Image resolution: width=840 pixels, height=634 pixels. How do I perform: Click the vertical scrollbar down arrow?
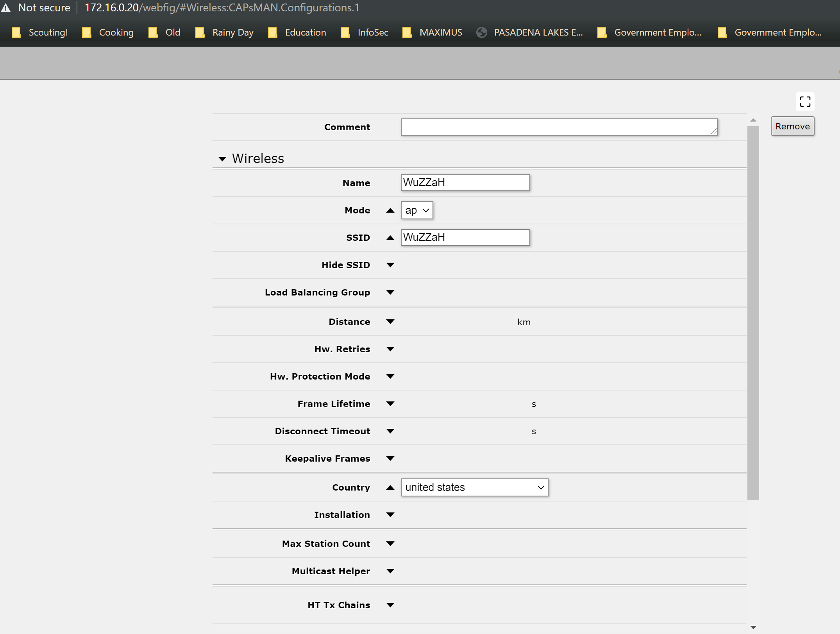coord(753,627)
